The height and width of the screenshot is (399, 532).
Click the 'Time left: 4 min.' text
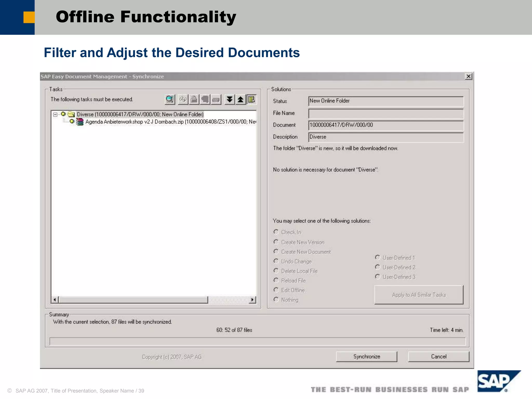(447, 330)
